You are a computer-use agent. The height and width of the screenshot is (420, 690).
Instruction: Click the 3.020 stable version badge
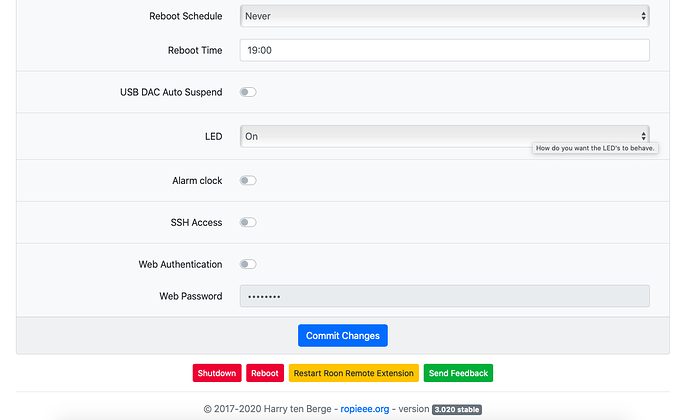click(x=457, y=409)
